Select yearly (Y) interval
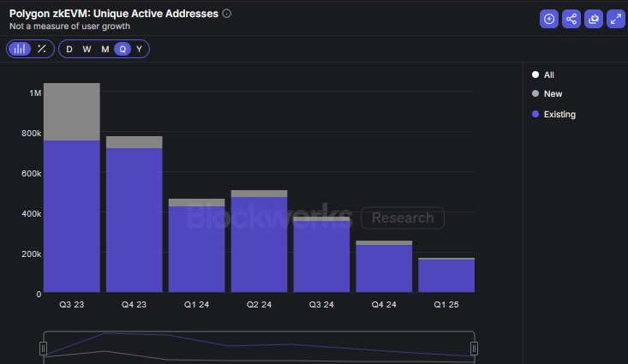 coord(139,50)
